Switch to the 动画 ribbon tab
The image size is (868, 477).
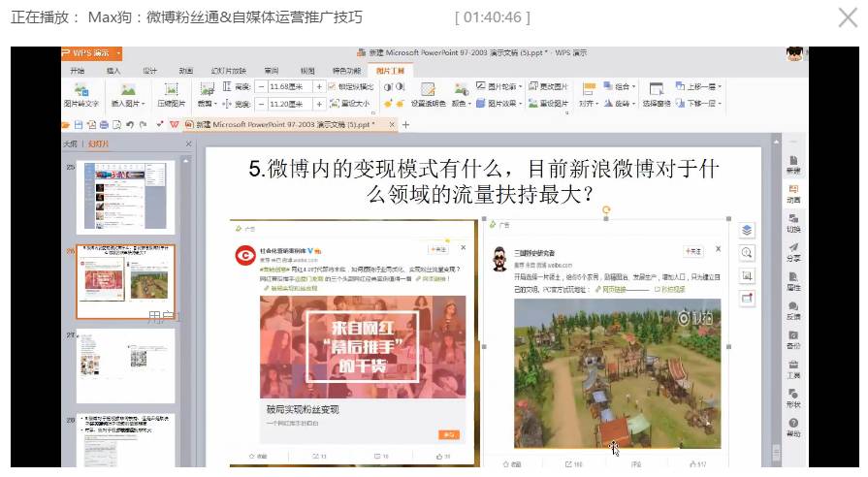click(x=186, y=71)
